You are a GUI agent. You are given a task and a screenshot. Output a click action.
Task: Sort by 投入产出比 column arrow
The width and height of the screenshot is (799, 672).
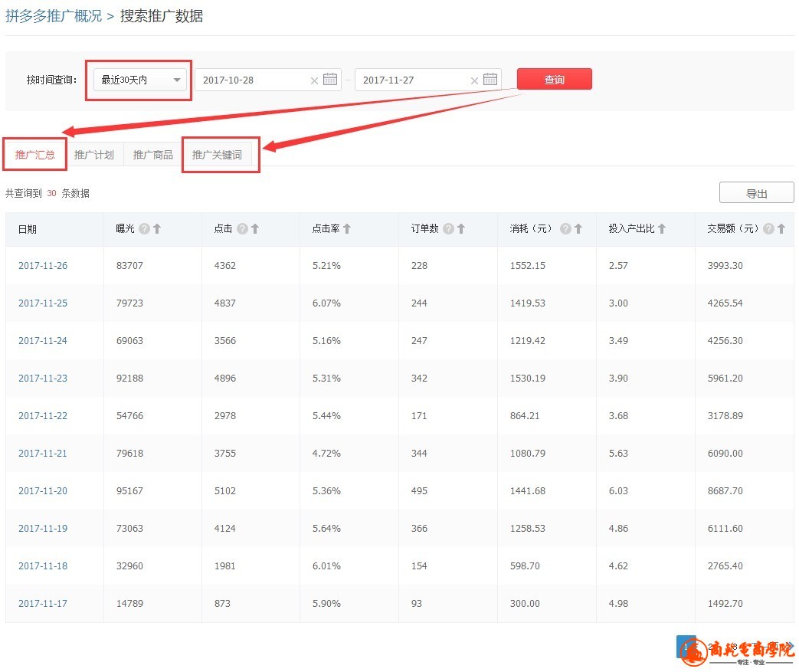click(x=662, y=229)
